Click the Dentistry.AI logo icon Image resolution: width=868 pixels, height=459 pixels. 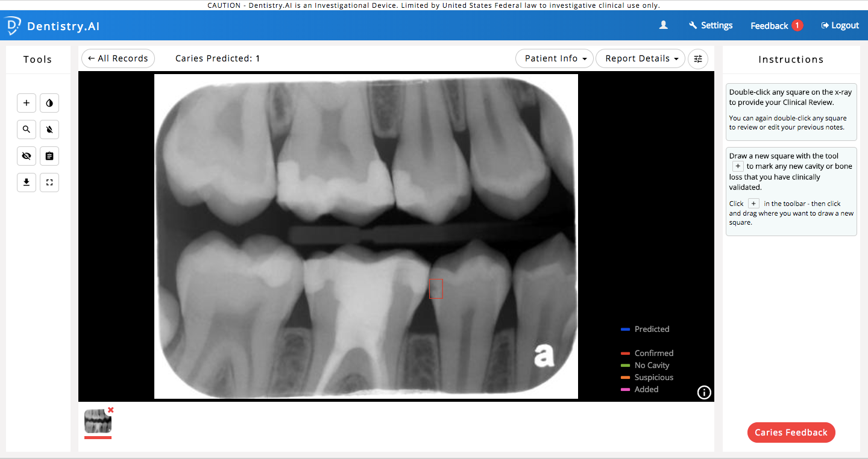coord(11,25)
